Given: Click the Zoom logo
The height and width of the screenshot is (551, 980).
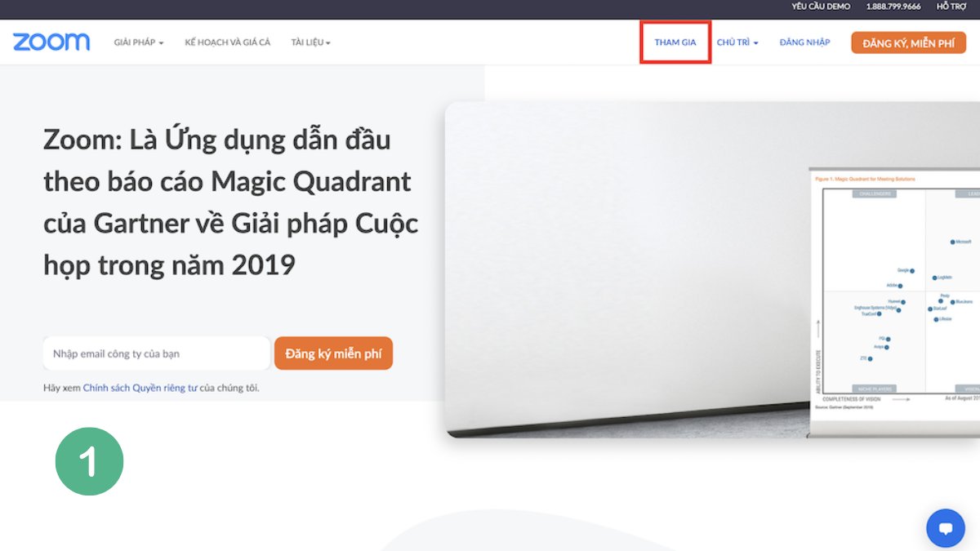Looking at the screenshot, I should [51, 42].
